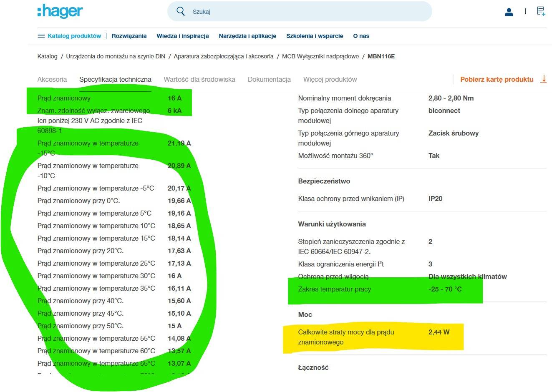The width and height of the screenshot is (552, 392).
Task: Open Katalog produktów menu
Action: click(74, 36)
